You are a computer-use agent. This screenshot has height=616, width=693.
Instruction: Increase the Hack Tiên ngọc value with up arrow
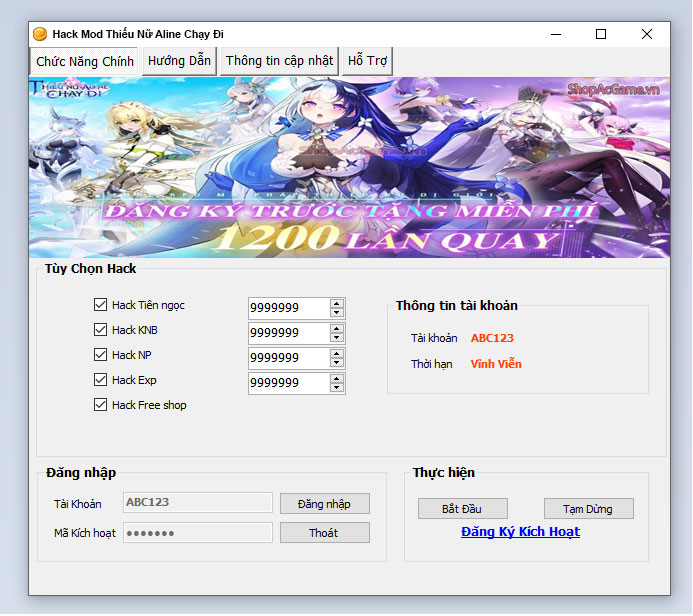337,303
